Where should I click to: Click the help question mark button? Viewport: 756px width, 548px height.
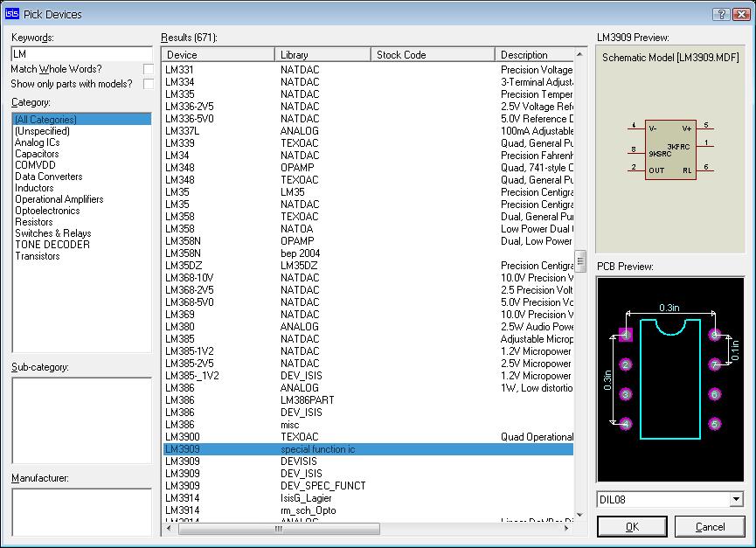pyautogui.click(x=720, y=14)
